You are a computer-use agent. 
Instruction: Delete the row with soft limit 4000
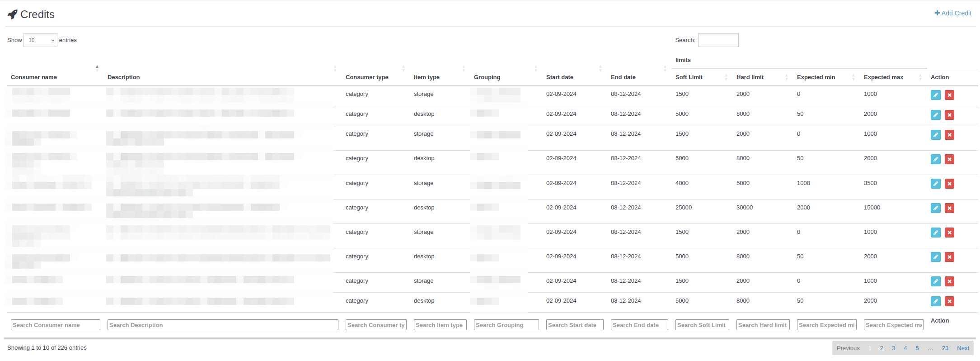(949, 184)
